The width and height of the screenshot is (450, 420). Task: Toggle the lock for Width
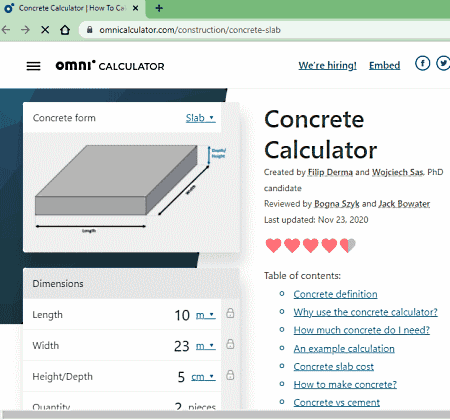tap(230, 344)
